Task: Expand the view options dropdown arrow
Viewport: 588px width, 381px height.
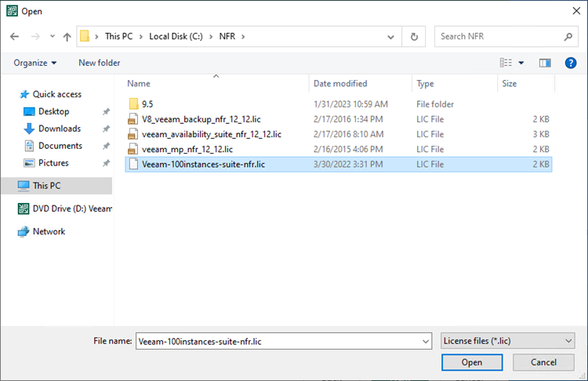Action: tap(521, 63)
